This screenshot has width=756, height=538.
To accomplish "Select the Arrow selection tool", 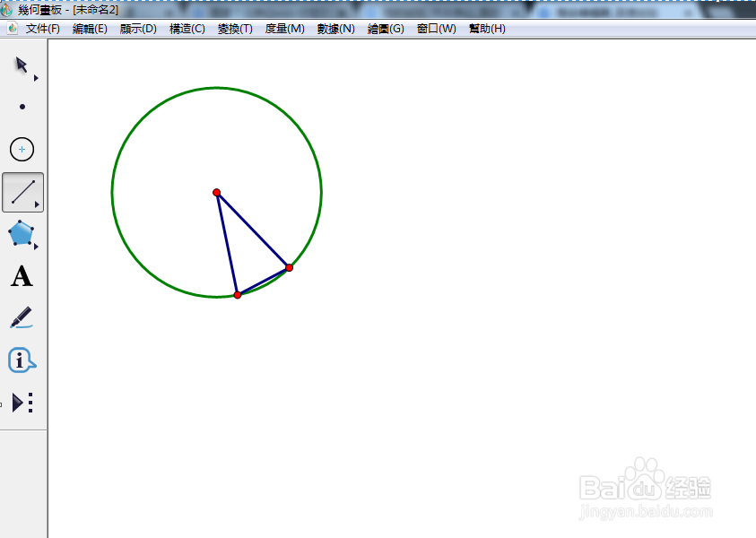I will [x=22, y=65].
